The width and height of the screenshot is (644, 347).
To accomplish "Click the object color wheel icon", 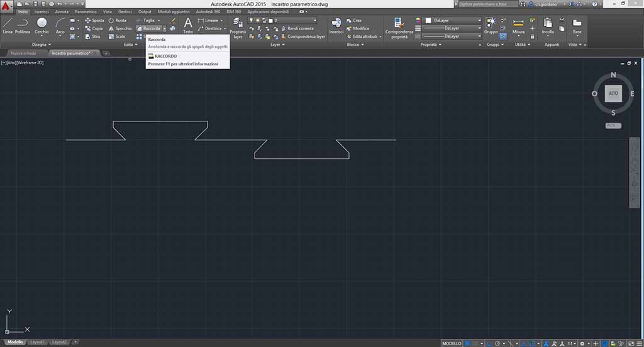I will [x=418, y=20].
